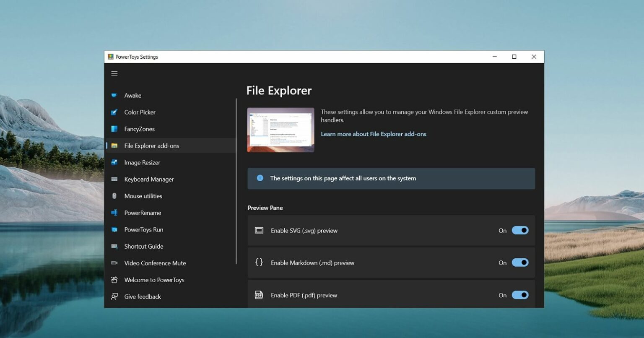
Task: Click the Image Resizer icon
Action: click(x=114, y=162)
